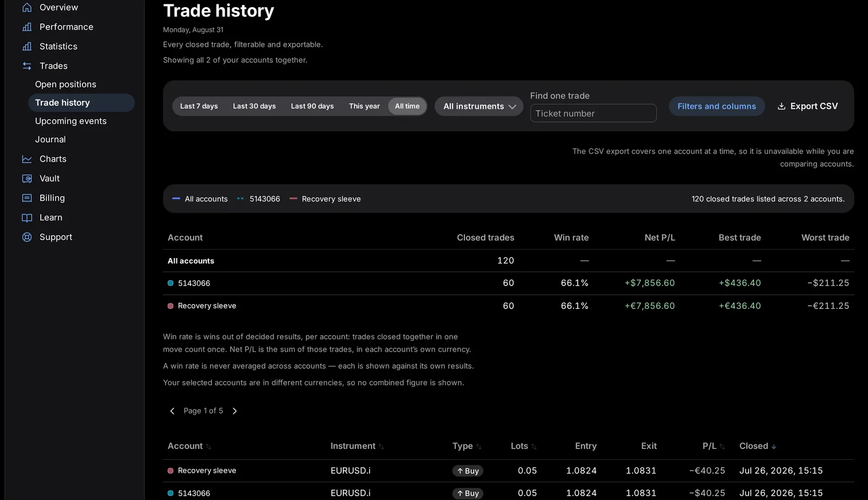This screenshot has height=500, width=868.
Task: Click Page 1 of 5 label
Action: 203,411
